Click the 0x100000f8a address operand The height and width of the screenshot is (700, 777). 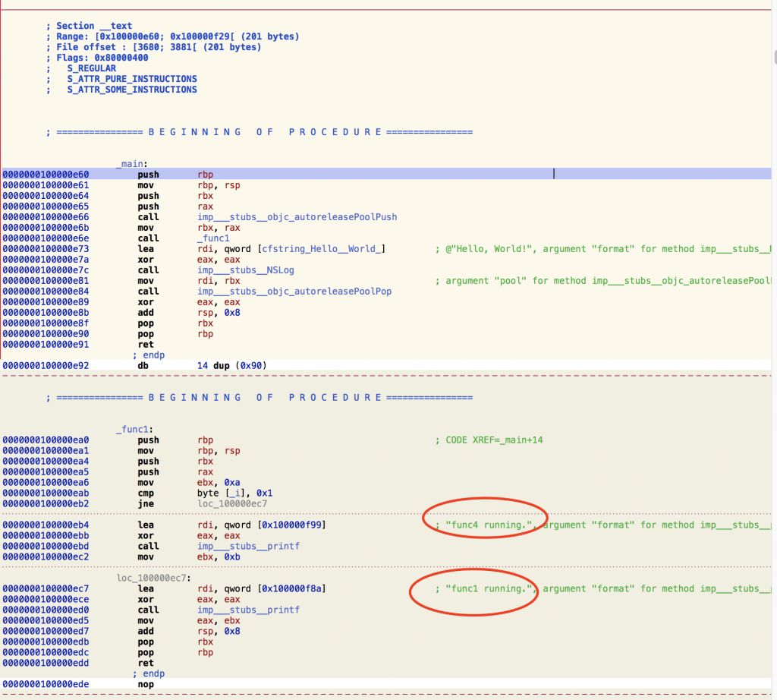[291, 588]
